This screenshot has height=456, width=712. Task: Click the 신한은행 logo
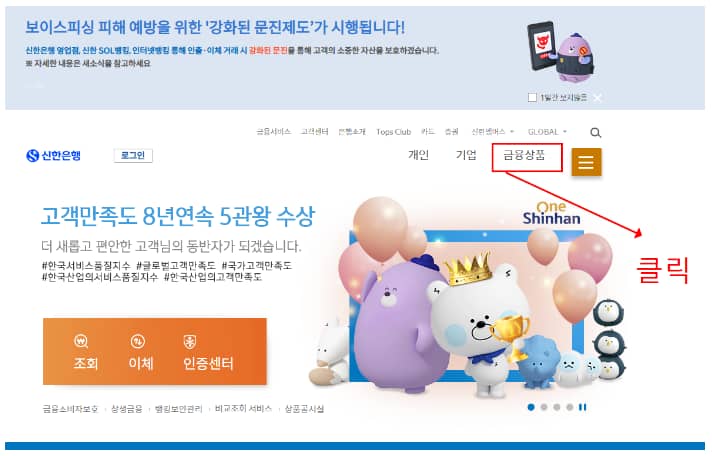54,155
